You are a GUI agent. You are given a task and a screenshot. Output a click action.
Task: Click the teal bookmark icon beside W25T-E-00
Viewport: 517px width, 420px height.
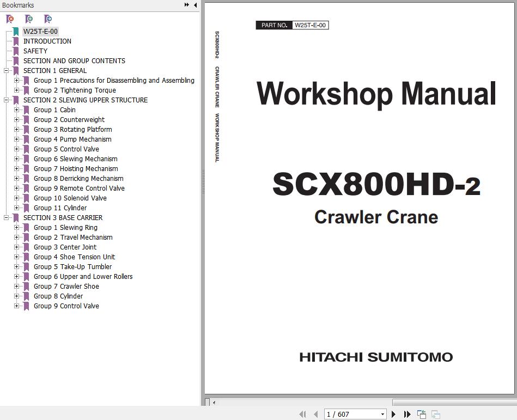(x=16, y=32)
